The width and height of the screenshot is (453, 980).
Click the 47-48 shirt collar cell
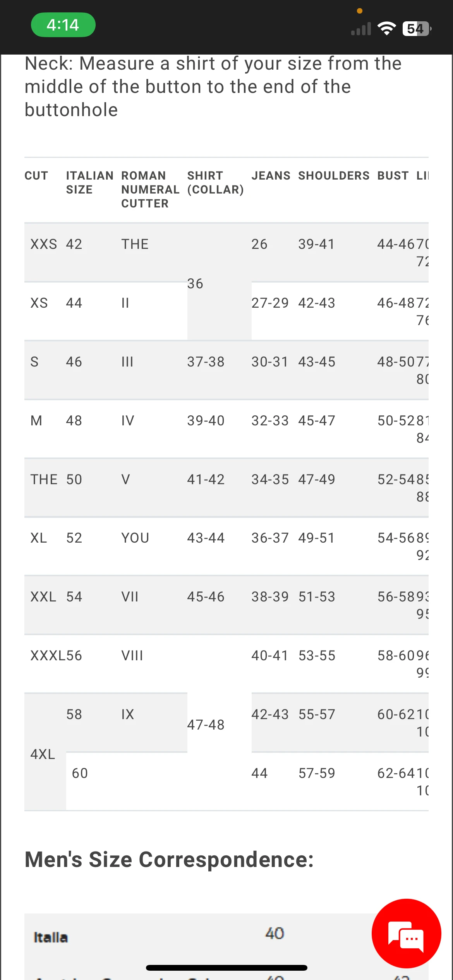point(206,725)
